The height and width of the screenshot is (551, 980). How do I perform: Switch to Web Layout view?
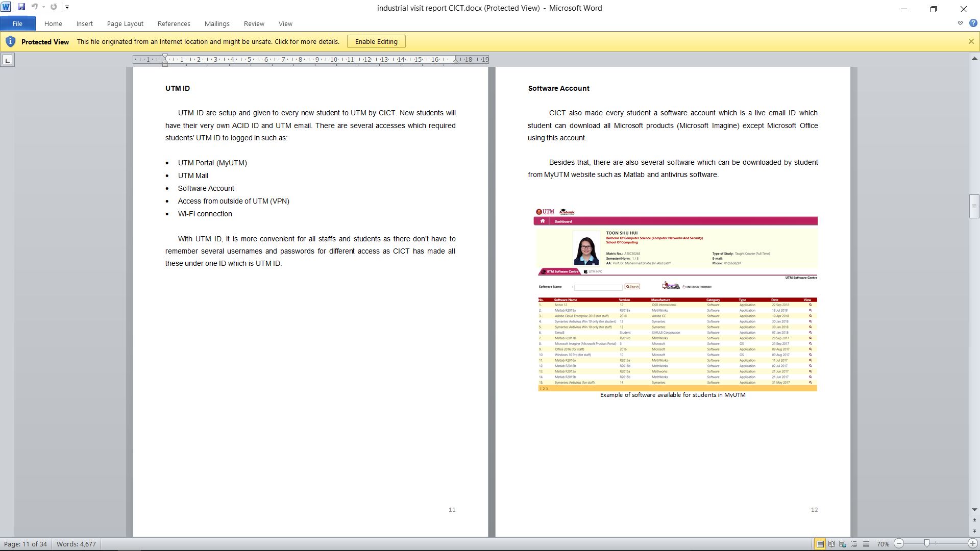click(843, 544)
